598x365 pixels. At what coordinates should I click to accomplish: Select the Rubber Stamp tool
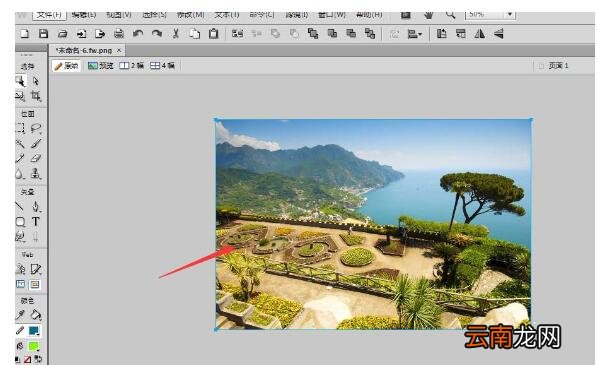(x=36, y=174)
